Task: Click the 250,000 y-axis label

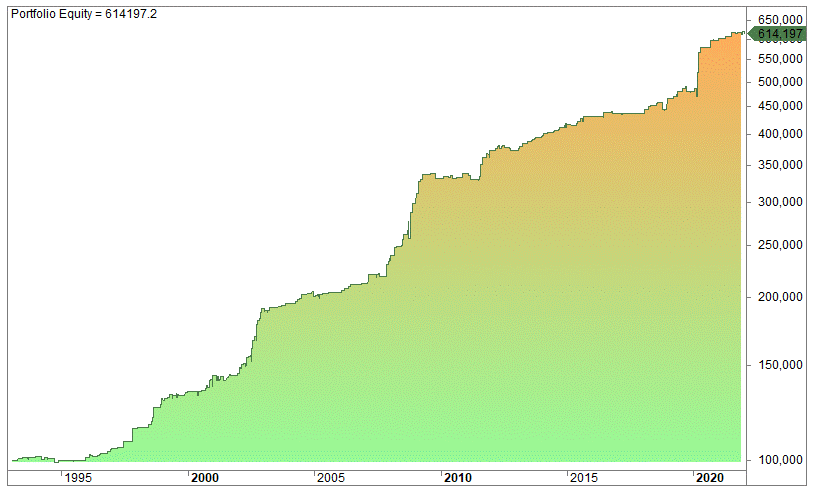Action: 781,244
